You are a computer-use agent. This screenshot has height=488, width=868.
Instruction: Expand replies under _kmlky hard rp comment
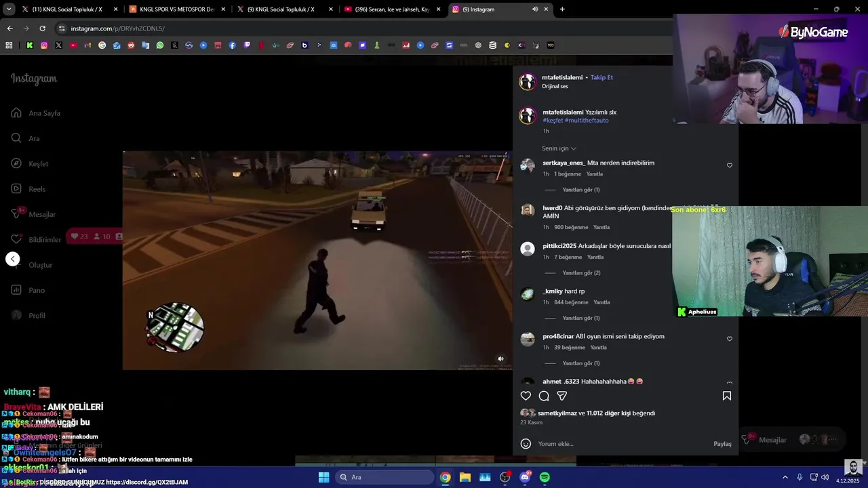pyautogui.click(x=581, y=319)
